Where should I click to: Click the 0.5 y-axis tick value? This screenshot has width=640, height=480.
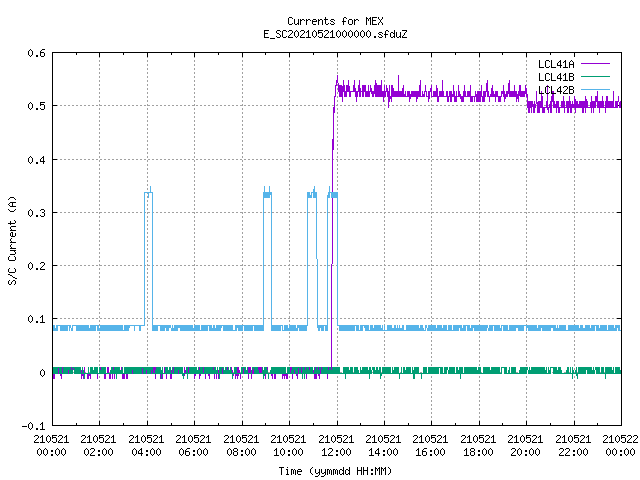[36, 106]
